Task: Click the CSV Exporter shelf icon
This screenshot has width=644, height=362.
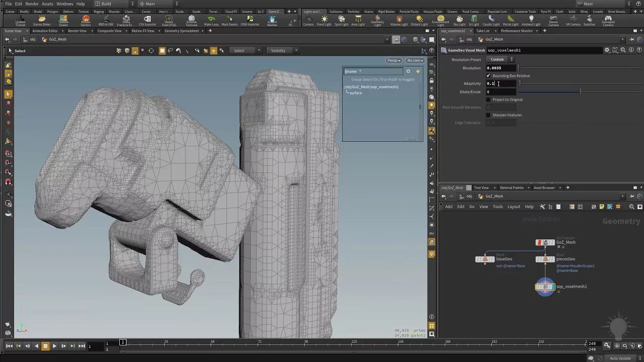Action: coord(147,20)
